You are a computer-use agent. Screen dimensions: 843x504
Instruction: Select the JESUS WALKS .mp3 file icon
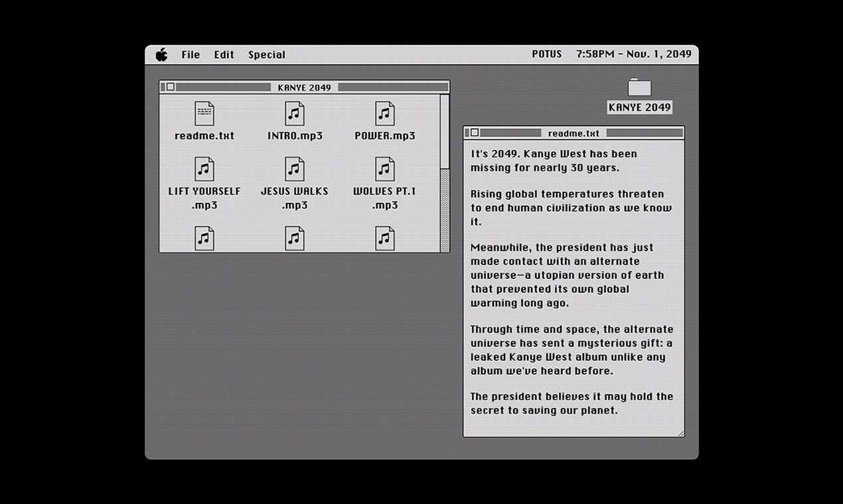pyautogui.click(x=295, y=169)
